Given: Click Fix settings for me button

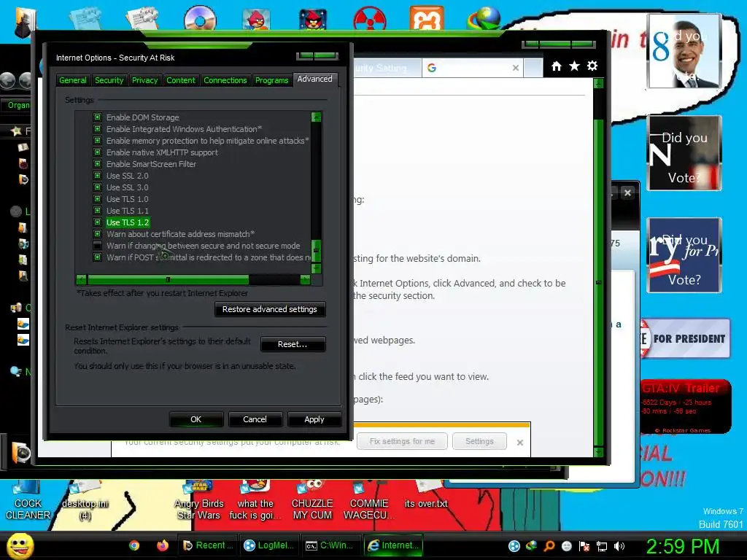Looking at the screenshot, I should point(402,441).
